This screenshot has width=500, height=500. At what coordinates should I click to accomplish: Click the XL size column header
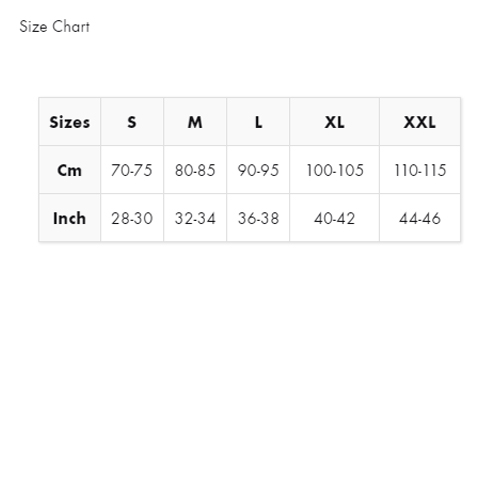coord(335,122)
